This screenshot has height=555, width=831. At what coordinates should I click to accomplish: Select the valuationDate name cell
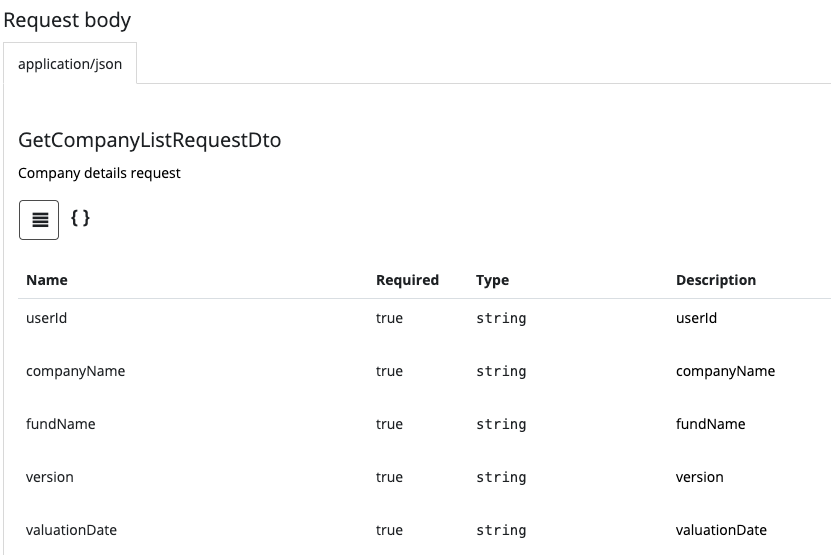click(71, 530)
